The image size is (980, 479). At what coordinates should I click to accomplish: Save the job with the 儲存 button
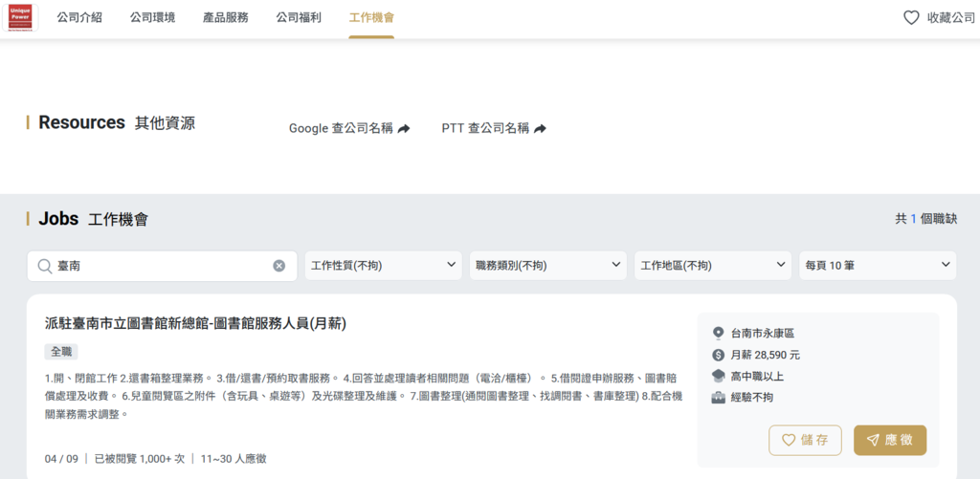805,441
